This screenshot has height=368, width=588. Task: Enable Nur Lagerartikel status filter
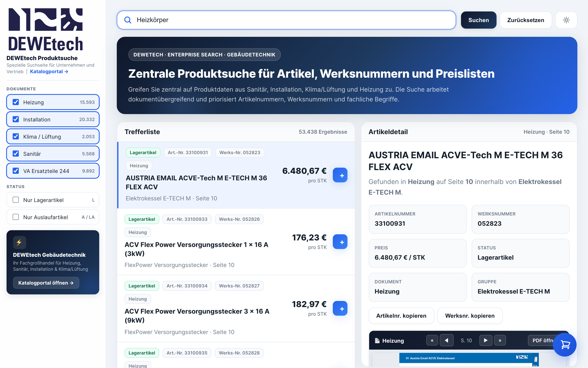click(16, 200)
